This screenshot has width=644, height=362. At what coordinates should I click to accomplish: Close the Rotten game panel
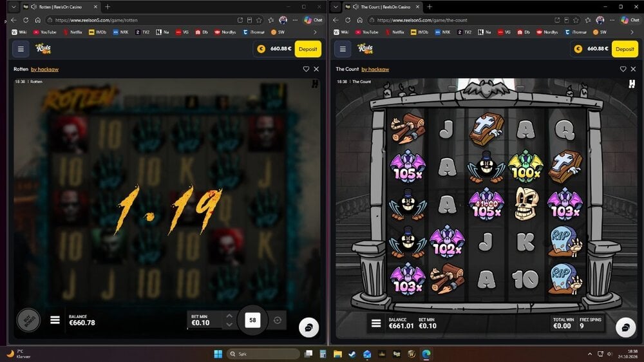tap(316, 69)
